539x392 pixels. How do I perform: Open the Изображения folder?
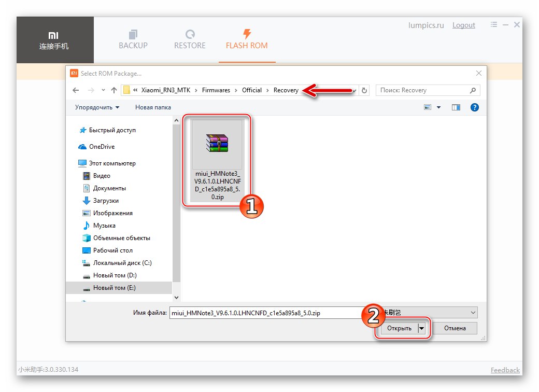click(113, 213)
